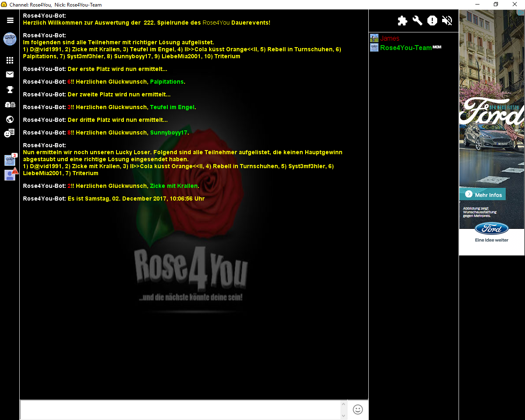Select Rose4You-Team in the user list
Viewport: 525px width, 420px height.
coord(405,48)
